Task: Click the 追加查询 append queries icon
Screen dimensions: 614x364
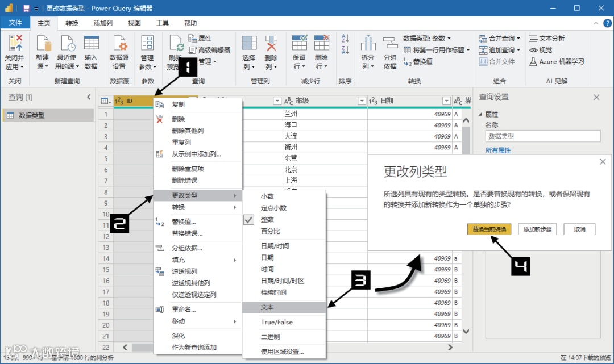Action: 483,50
